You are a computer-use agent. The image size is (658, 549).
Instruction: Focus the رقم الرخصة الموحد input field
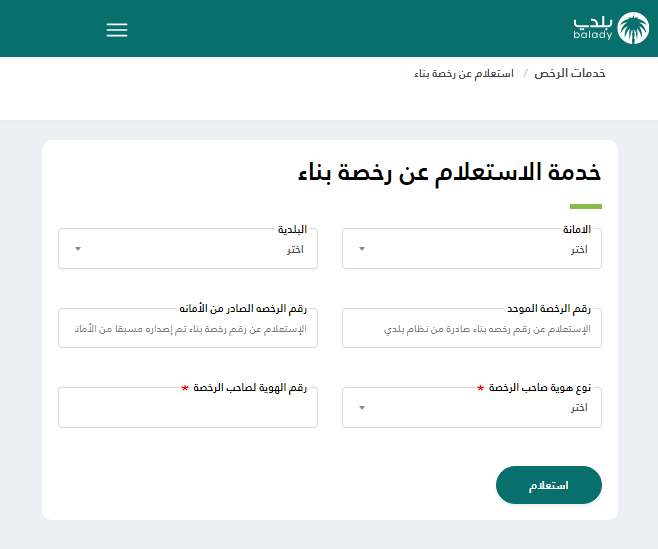click(472, 328)
